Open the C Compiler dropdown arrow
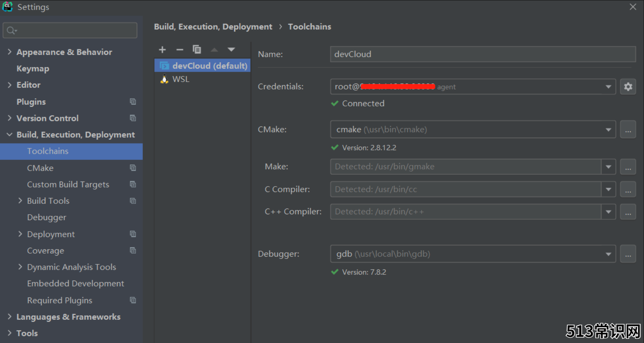644x343 pixels. pyautogui.click(x=609, y=189)
